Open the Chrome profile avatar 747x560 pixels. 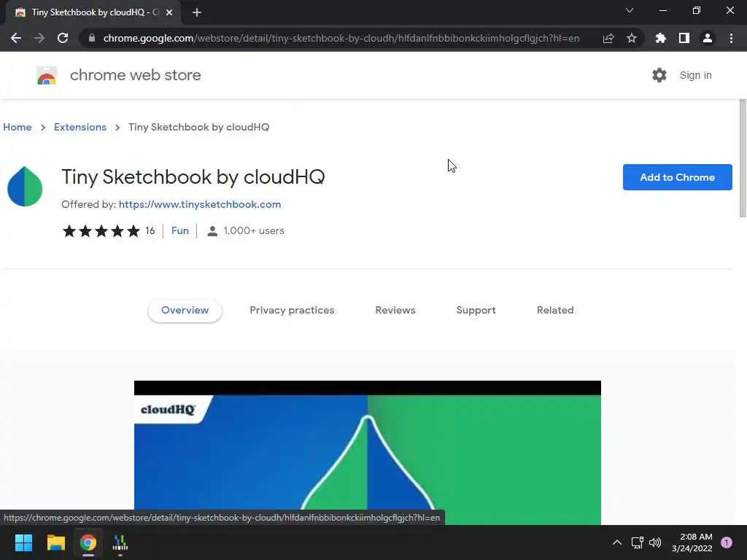(708, 38)
